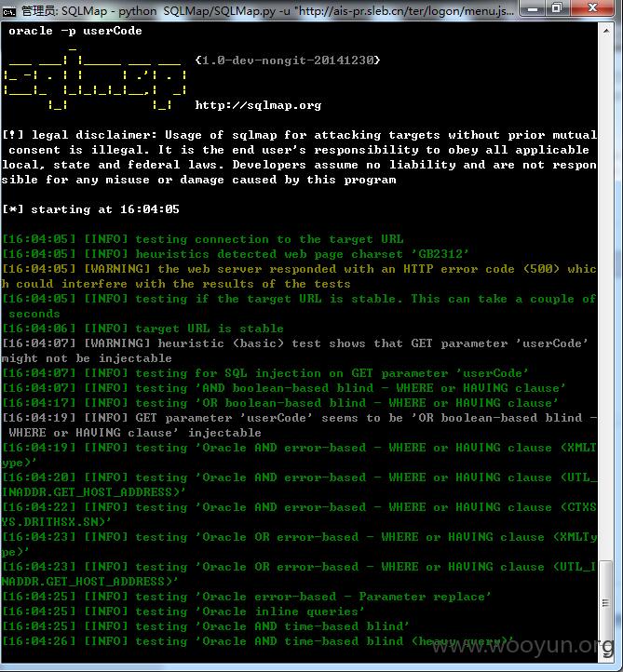Screen dimensions: 623x672
Task: Click the scrollbar up arrow
Action: [606, 32]
